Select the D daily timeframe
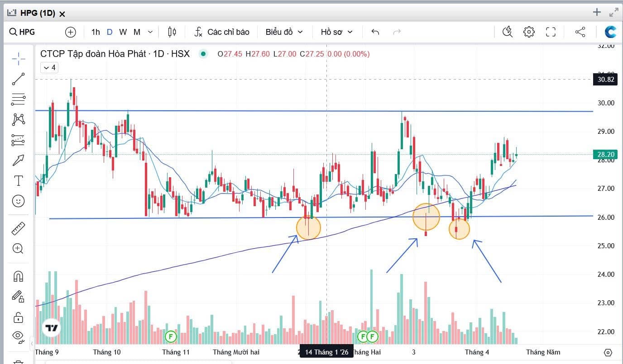Viewport: 623px width, 364px height. coord(110,32)
